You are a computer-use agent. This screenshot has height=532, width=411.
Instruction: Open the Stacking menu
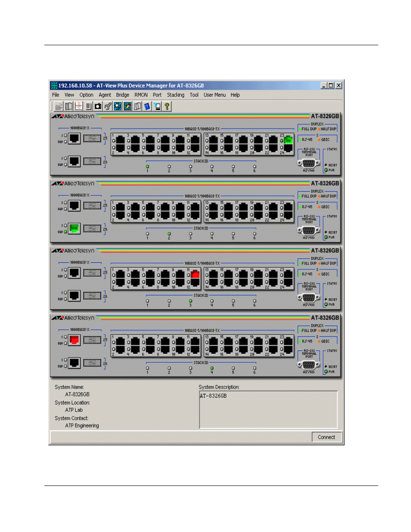tap(175, 95)
